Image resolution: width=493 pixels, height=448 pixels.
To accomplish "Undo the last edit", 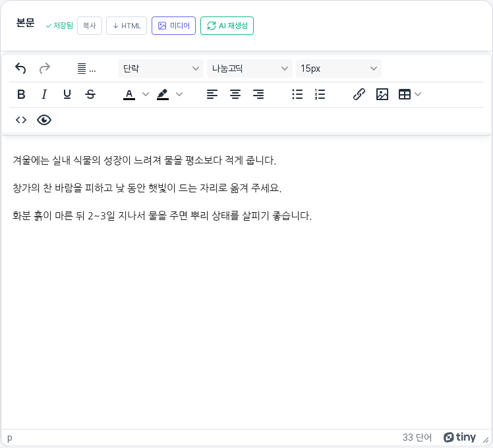I will coord(20,69).
